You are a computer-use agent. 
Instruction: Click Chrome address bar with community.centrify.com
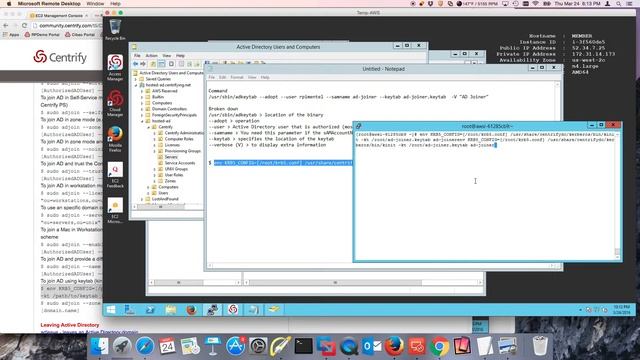67,25
